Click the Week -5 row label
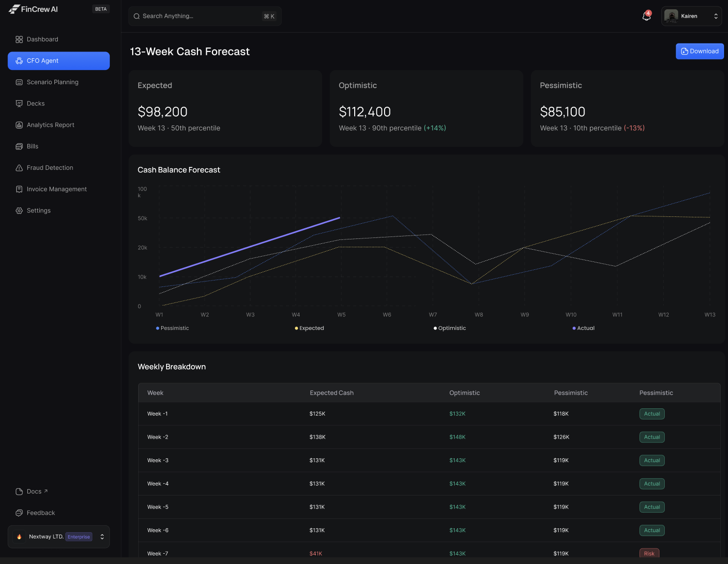The width and height of the screenshot is (728, 564). tap(158, 507)
